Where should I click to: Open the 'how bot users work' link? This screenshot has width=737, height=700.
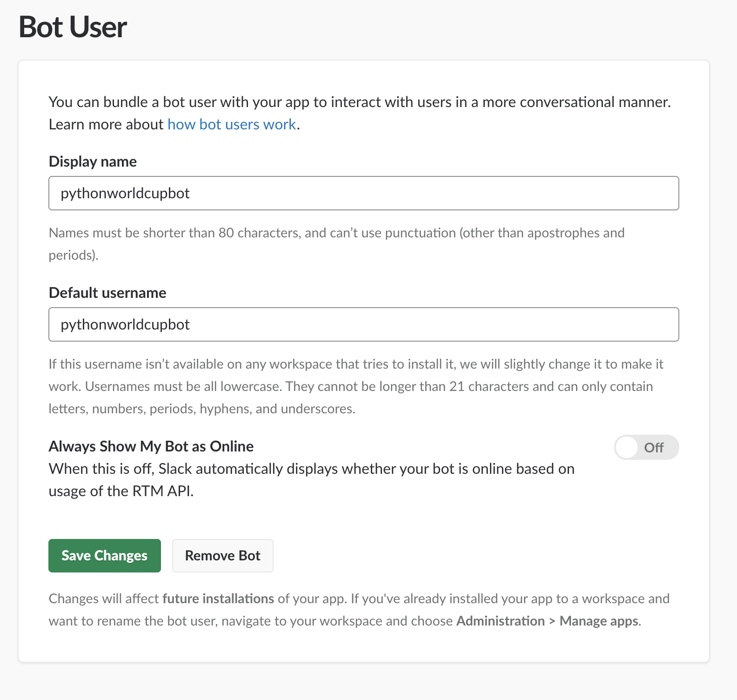(232, 124)
